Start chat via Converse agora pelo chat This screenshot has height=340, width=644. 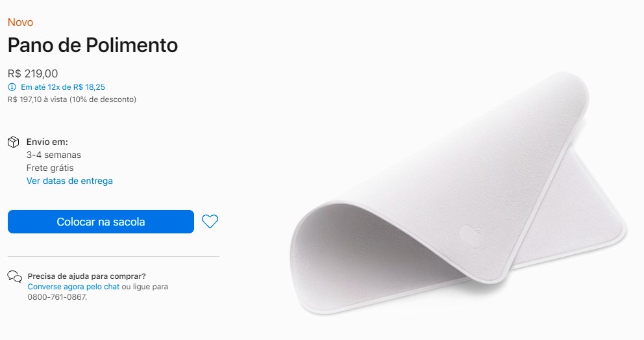73,287
